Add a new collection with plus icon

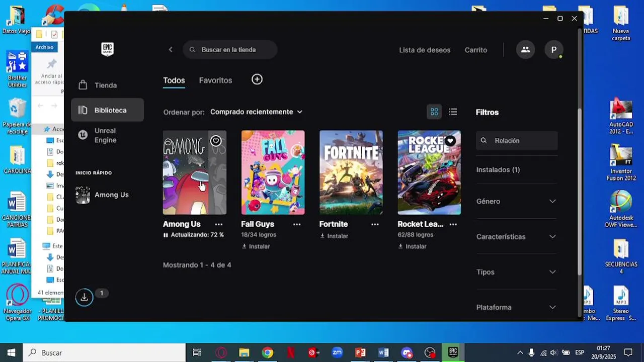coord(257,79)
